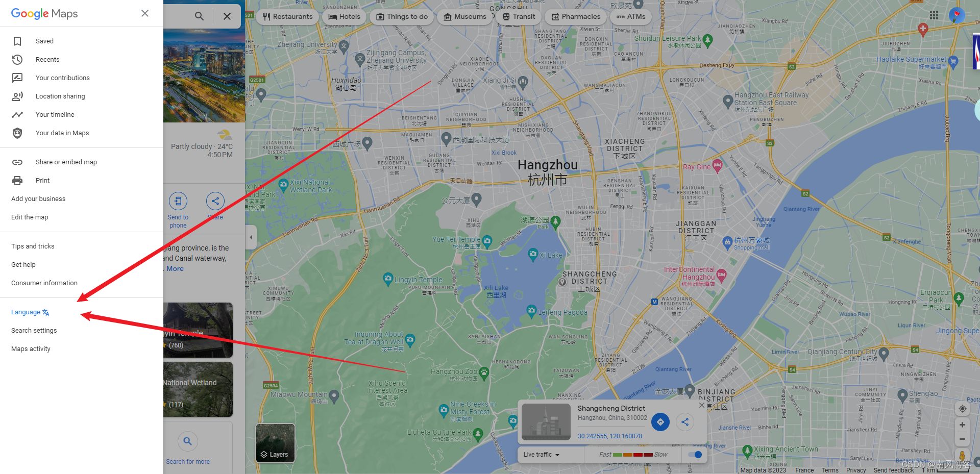Open National Wetland photo card
This screenshot has width=980, height=474.
coord(198,389)
